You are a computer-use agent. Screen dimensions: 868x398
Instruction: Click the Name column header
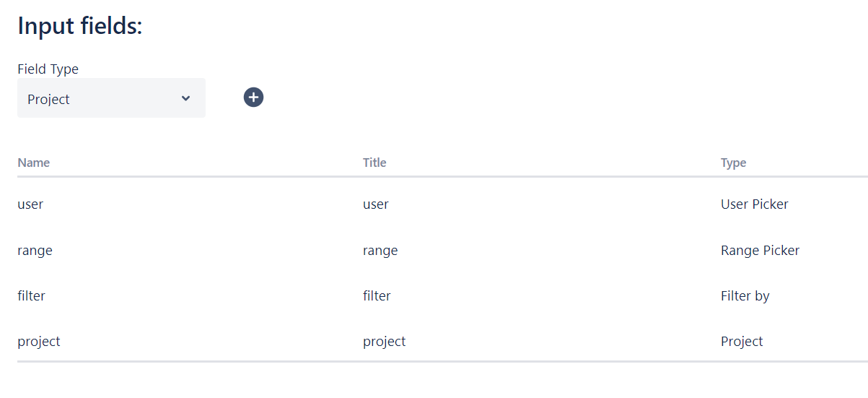click(33, 163)
